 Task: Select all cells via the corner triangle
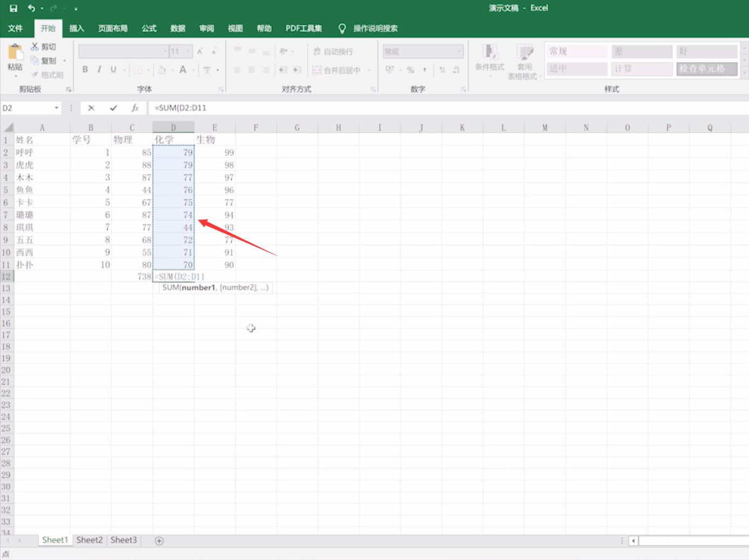tap(9, 127)
